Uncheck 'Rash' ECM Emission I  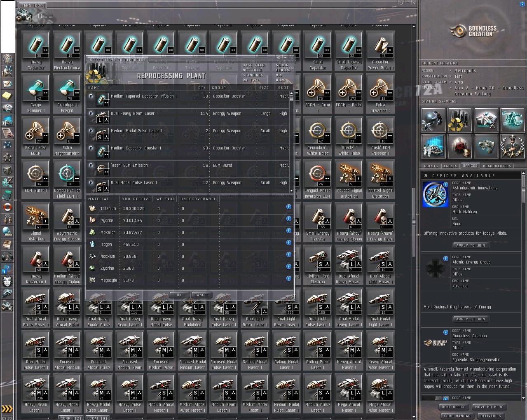[91, 165]
